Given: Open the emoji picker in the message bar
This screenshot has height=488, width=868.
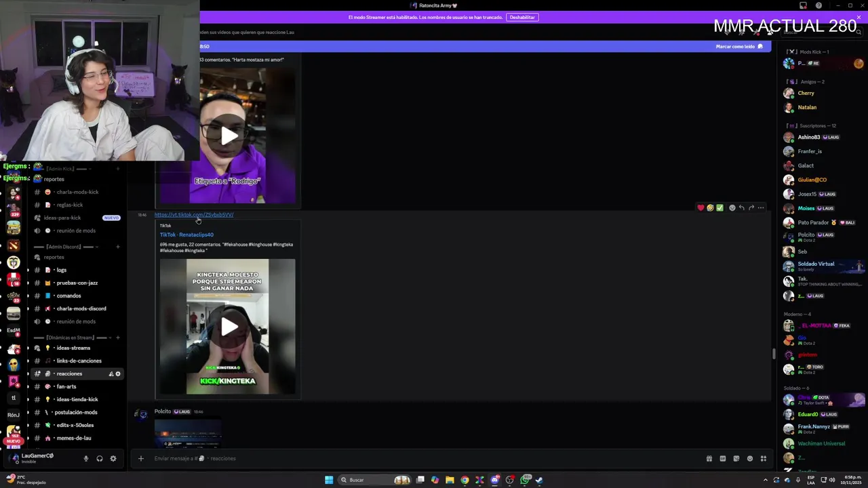Looking at the screenshot, I should [750, 458].
